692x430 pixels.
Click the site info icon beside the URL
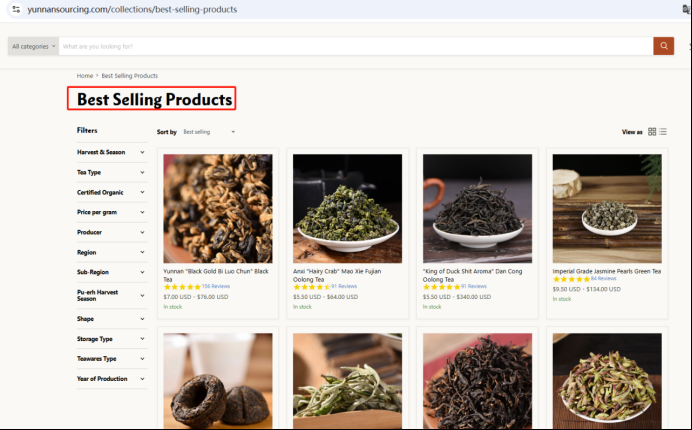(x=15, y=9)
